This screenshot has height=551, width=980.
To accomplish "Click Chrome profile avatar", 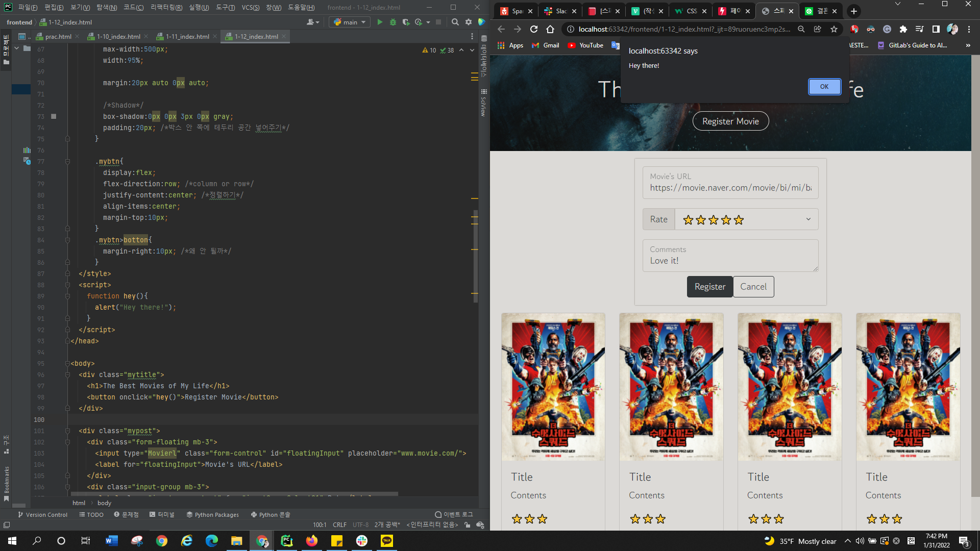I will (952, 29).
